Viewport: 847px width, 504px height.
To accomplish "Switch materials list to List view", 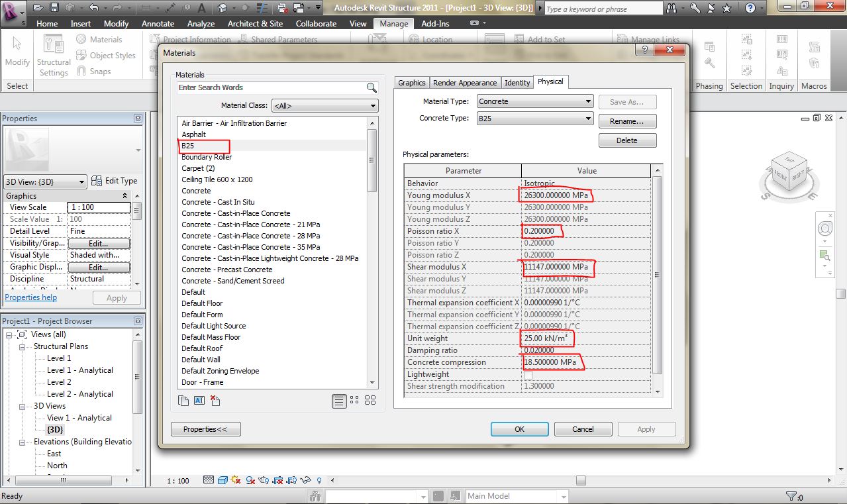I will coord(338,400).
